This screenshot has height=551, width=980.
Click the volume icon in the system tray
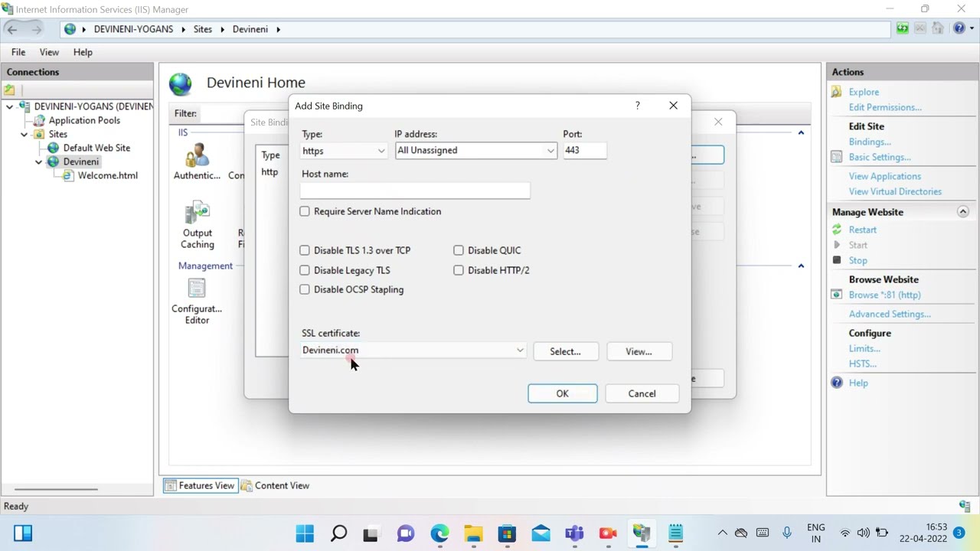864,533
